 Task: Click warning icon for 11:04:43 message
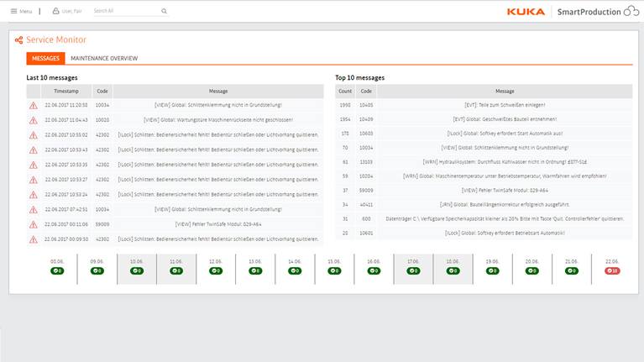tap(34, 120)
